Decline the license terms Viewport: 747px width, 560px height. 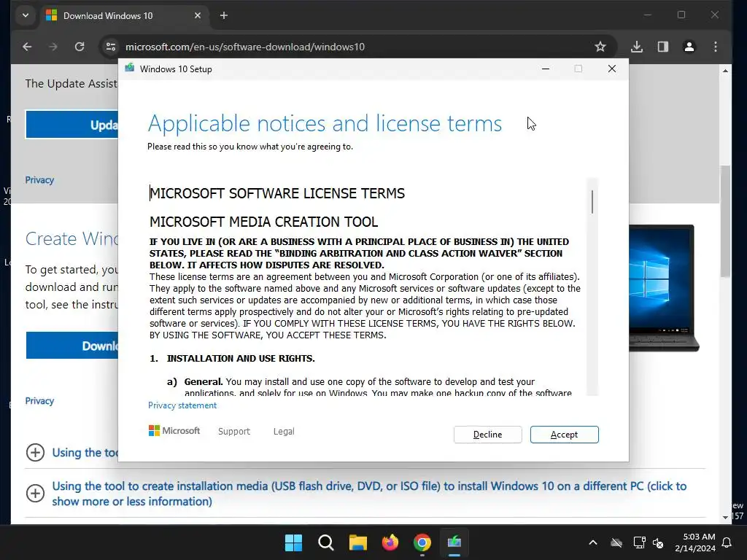[x=487, y=435]
